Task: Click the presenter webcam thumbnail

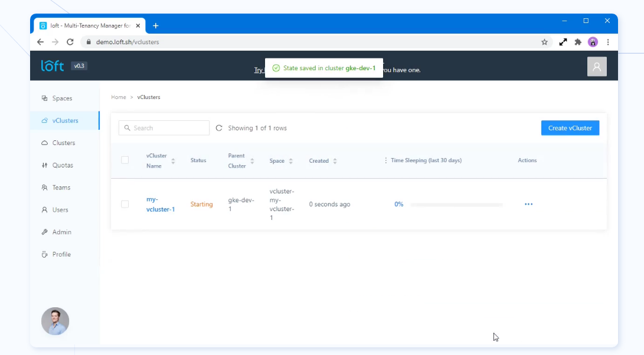Action: [55, 321]
